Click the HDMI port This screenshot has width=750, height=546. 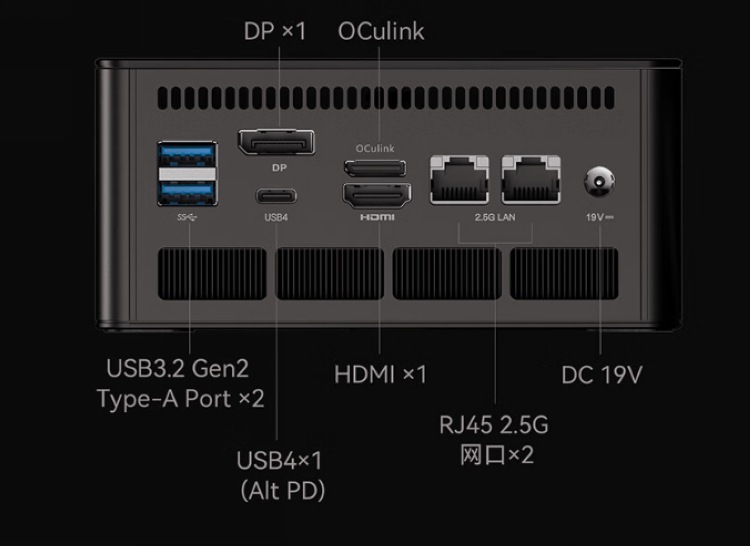(x=377, y=196)
